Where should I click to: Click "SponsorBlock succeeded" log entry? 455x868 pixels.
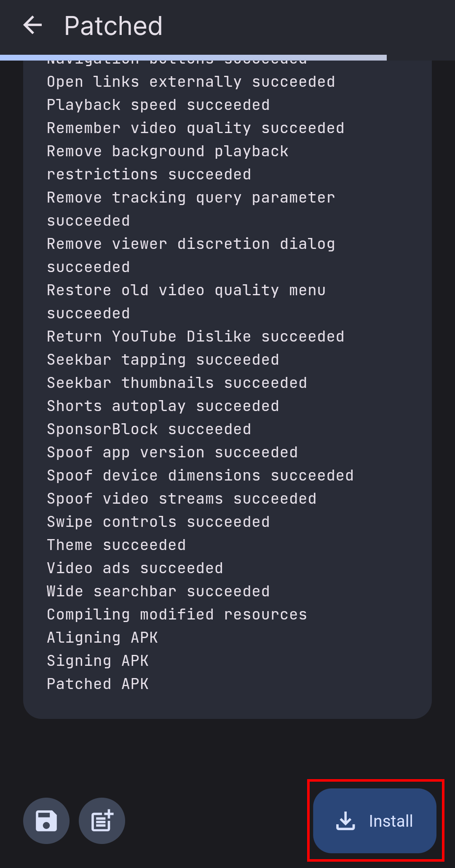coord(149,429)
